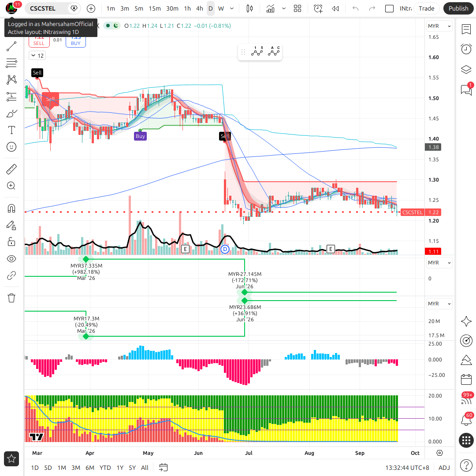This screenshot has width=476, height=476.
Task: Open the alerts clock icon
Action: (466, 49)
